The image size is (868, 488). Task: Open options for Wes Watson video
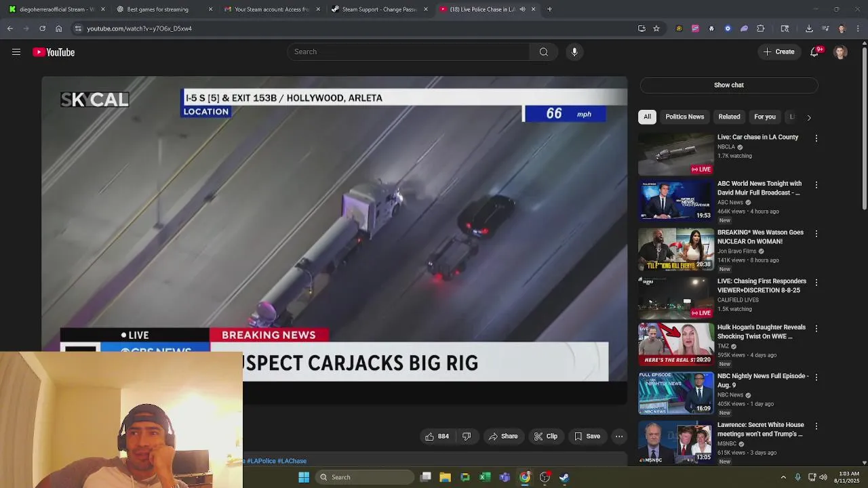pos(816,233)
